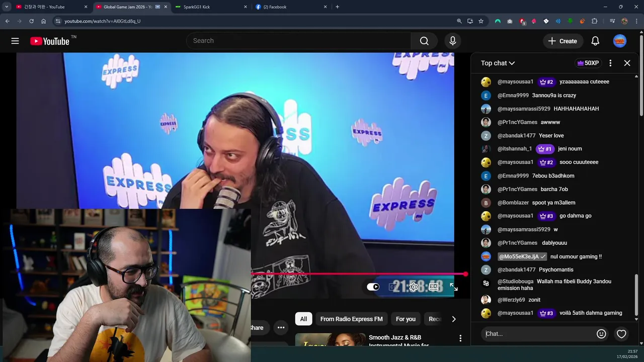This screenshot has height=362, width=644.
Task: Open the Smooth Jazz video thumbnail
Action: [330, 340]
